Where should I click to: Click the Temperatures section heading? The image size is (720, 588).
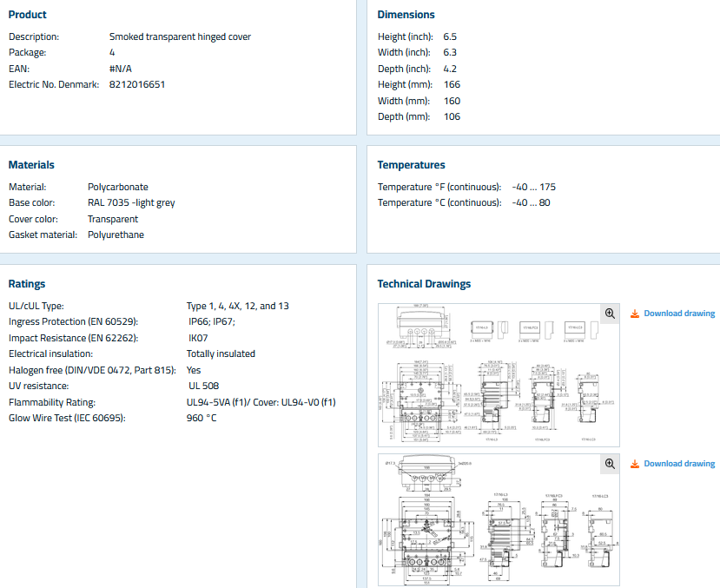click(x=411, y=165)
